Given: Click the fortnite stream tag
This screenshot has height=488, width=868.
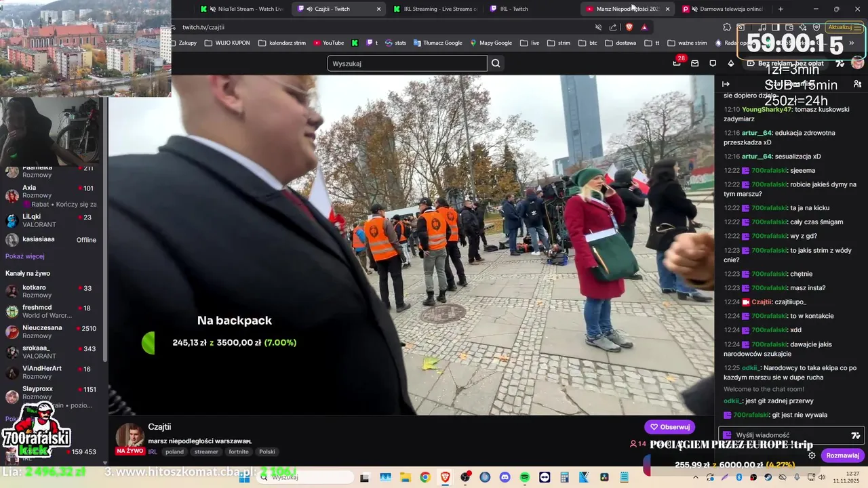Looking at the screenshot, I should [x=239, y=451].
